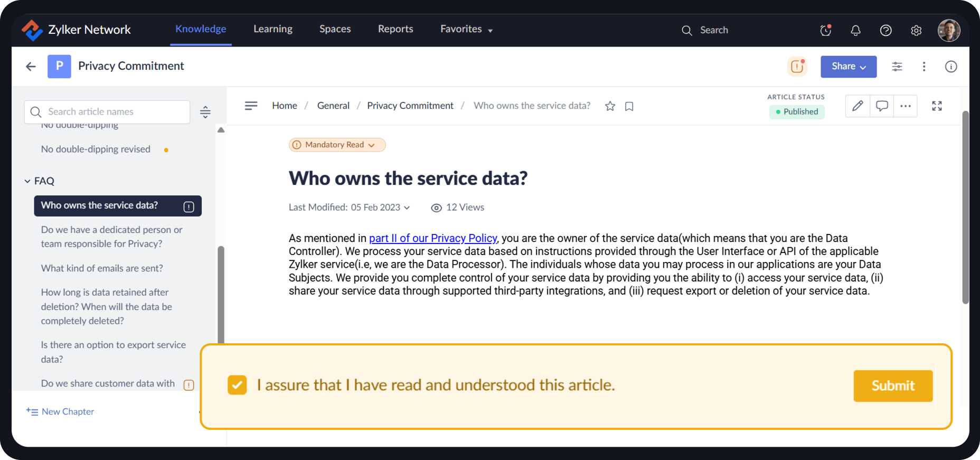Enter fullscreen reading mode
The image size is (980, 460).
(x=937, y=106)
